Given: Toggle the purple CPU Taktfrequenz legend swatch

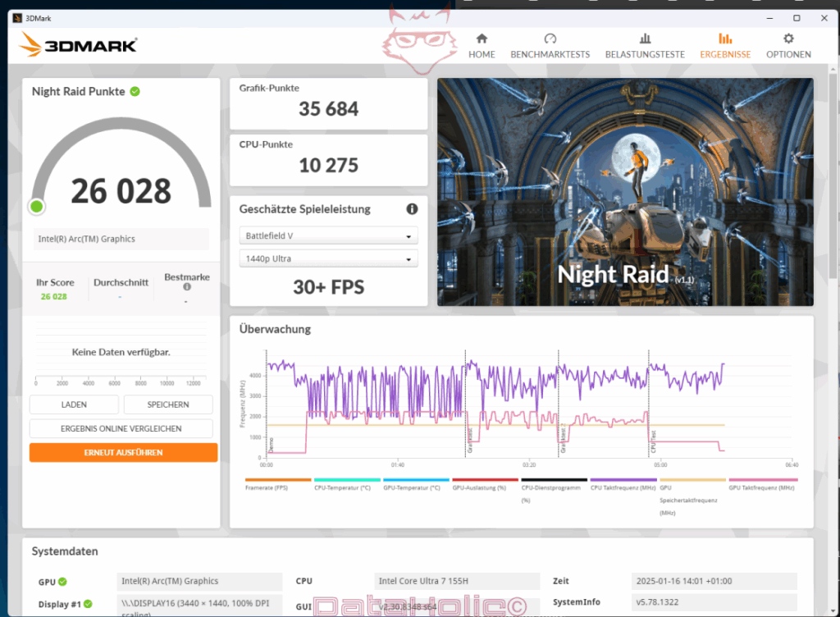Looking at the screenshot, I should point(623,480).
